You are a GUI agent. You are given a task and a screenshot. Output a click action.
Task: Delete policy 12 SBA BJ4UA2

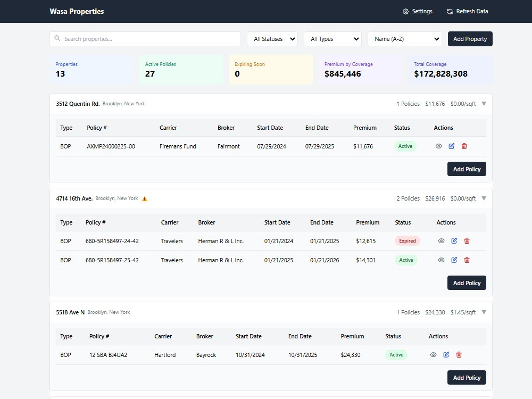(459, 355)
